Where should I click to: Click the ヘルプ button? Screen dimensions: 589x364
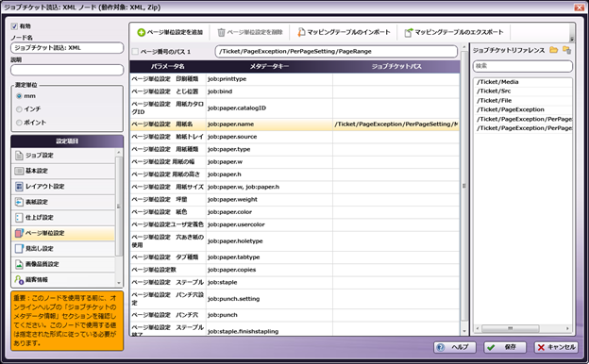455,347
